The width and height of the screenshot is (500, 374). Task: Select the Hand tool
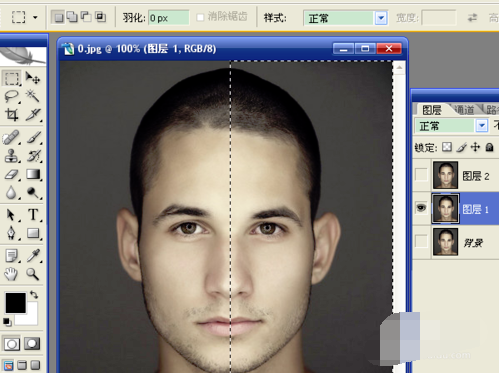(x=12, y=274)
